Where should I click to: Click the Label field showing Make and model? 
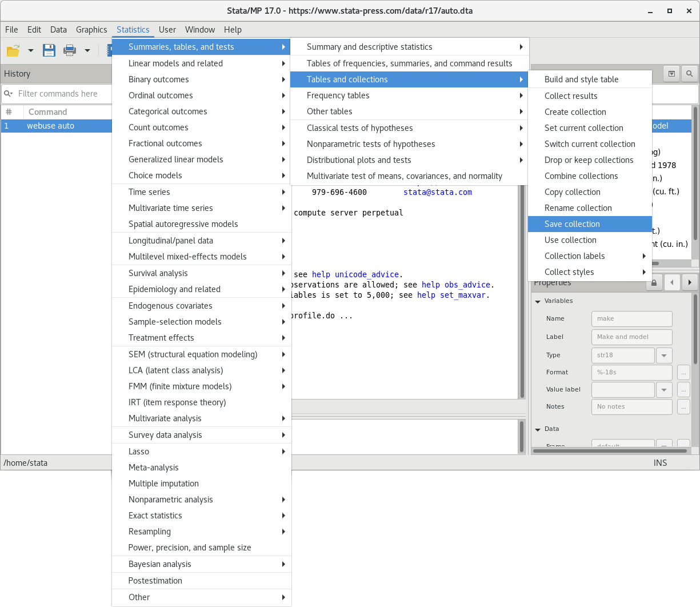click(631, 337)
